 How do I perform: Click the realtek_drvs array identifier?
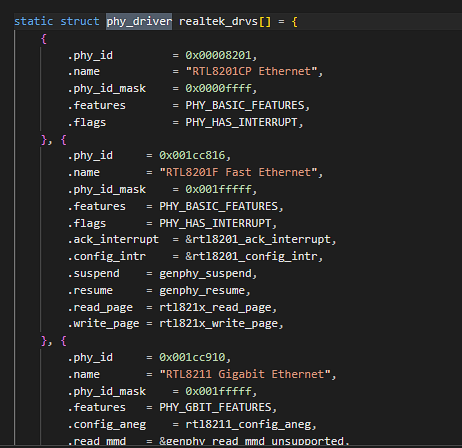pyautogui.click(x=218, y=22)
